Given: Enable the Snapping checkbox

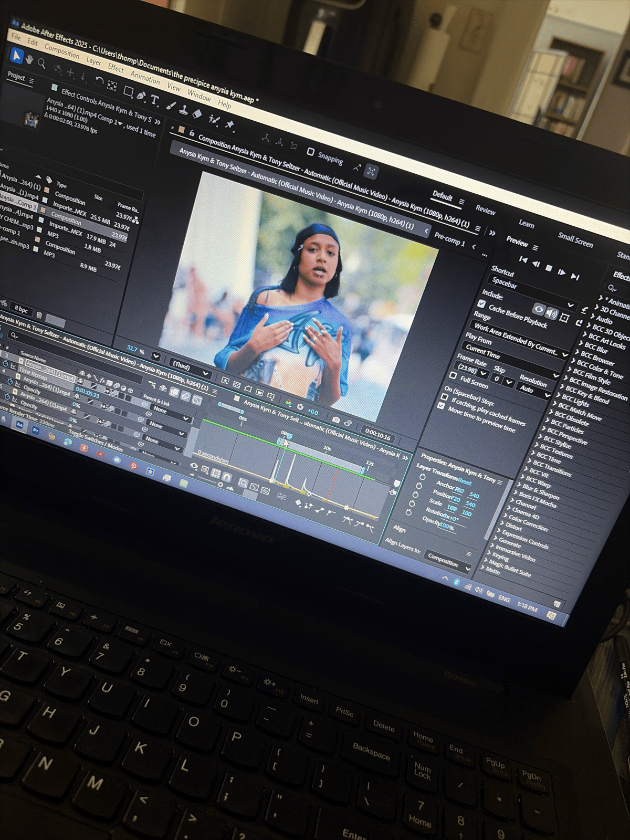Looking at the screenshot, I should click(310, 152).
